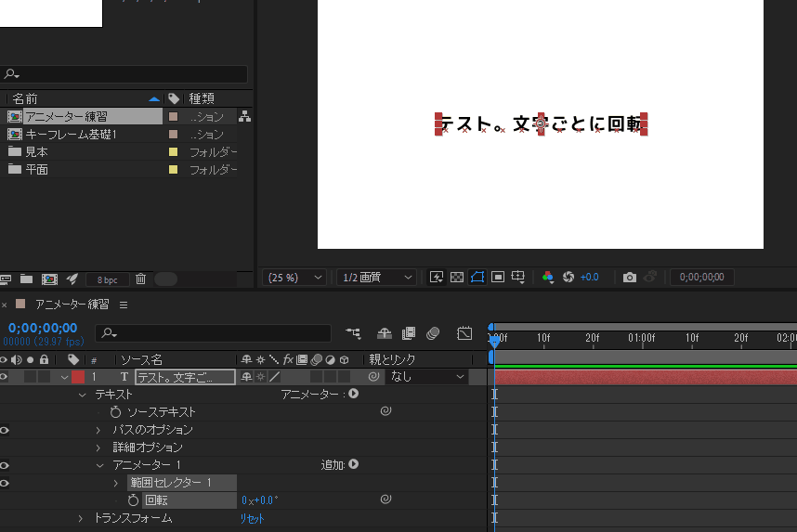797x532 pixels.
Task: Click the 回転 value 0x+0.0°
Action: pos(260,500)
